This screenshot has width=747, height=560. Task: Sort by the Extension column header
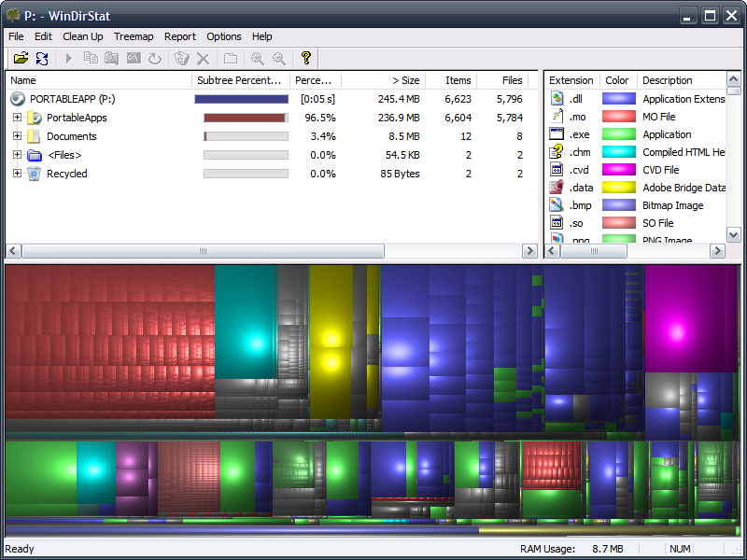pos(571,80)
